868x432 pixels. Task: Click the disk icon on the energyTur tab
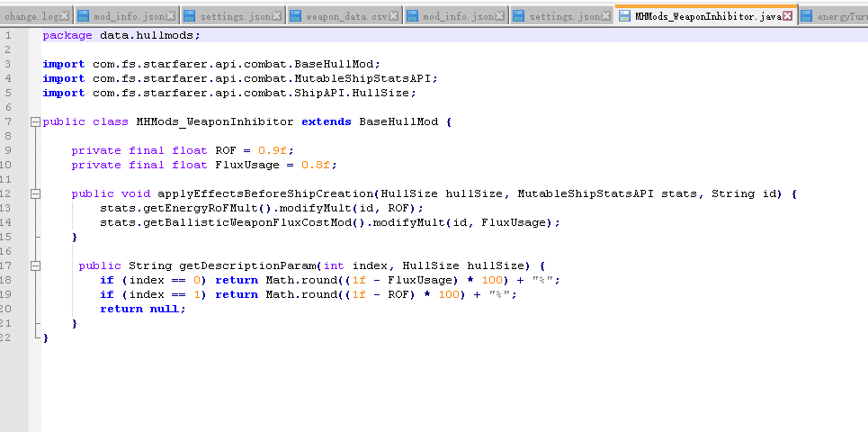(807, 16)
